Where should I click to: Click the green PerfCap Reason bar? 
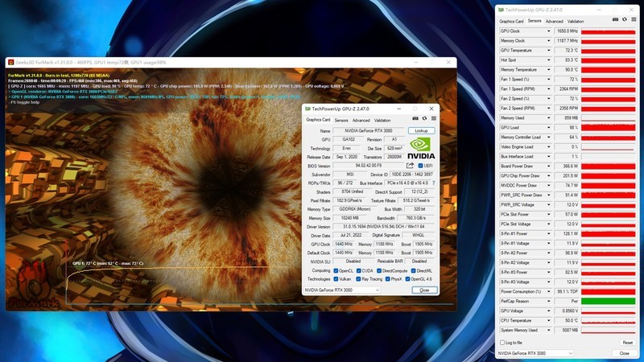608,301
